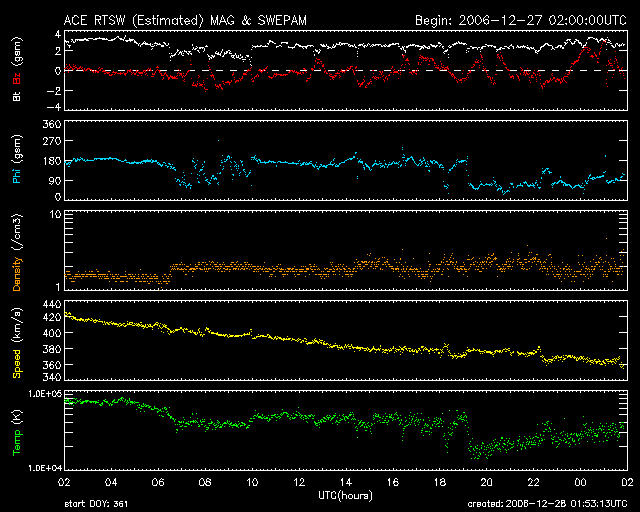Click the '00' hour label on the time axis
Screen dimensions: 640x512
click(580, 482)
